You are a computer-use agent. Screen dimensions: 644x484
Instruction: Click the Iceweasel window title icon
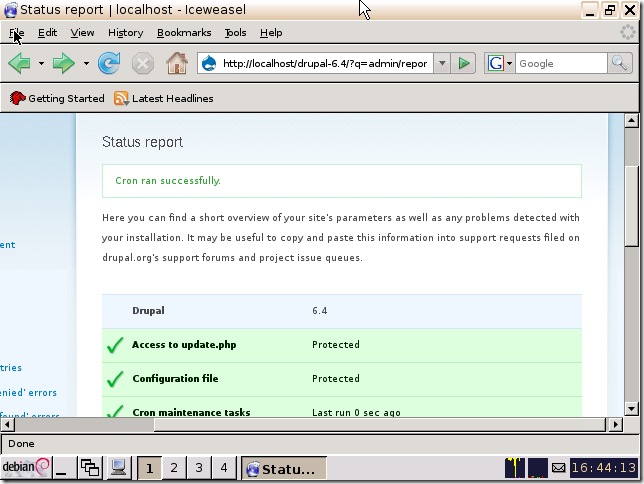click(x=10, y=10)
